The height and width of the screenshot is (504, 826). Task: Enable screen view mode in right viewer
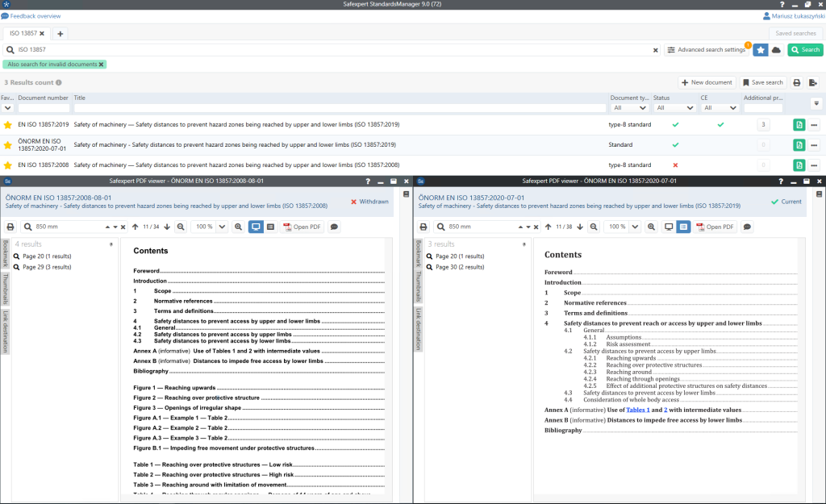pyautogui.click(x=669, y=227)
